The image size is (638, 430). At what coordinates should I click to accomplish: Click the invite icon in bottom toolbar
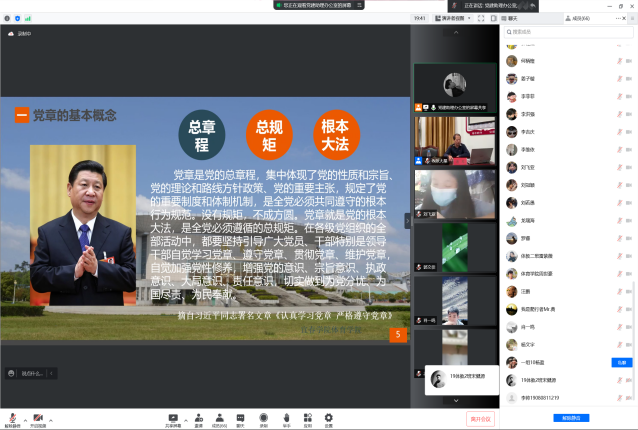point(198,417)
